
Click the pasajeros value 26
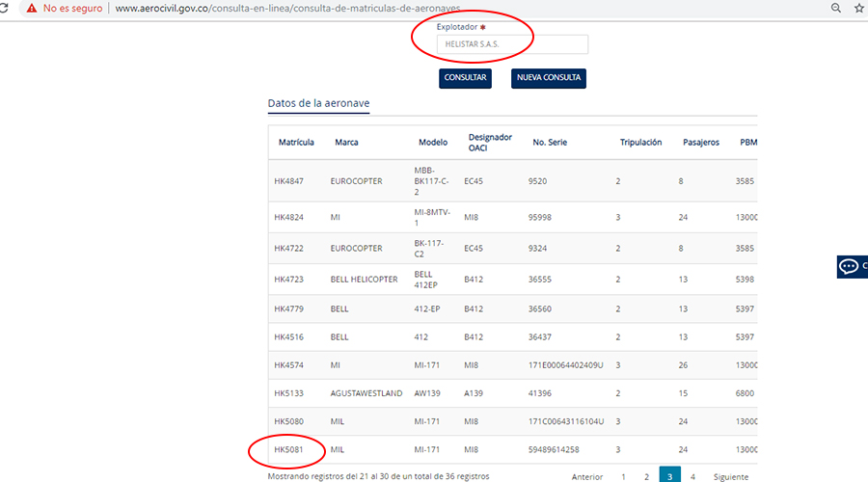click(683, 365)
